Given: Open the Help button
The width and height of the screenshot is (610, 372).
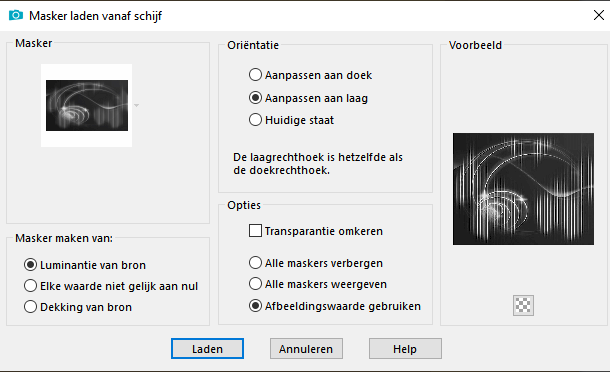Looking at the screenshot, I should point(405,349).
